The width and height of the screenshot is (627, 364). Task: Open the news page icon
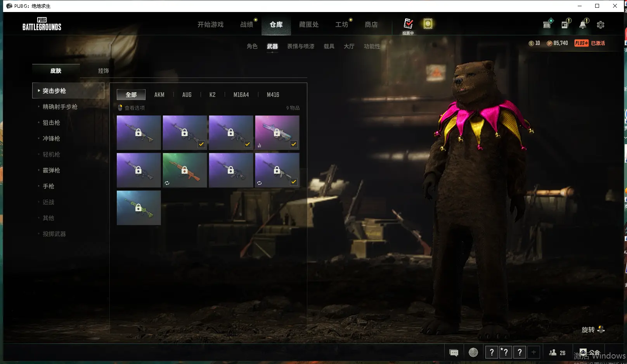pos(566,24)
